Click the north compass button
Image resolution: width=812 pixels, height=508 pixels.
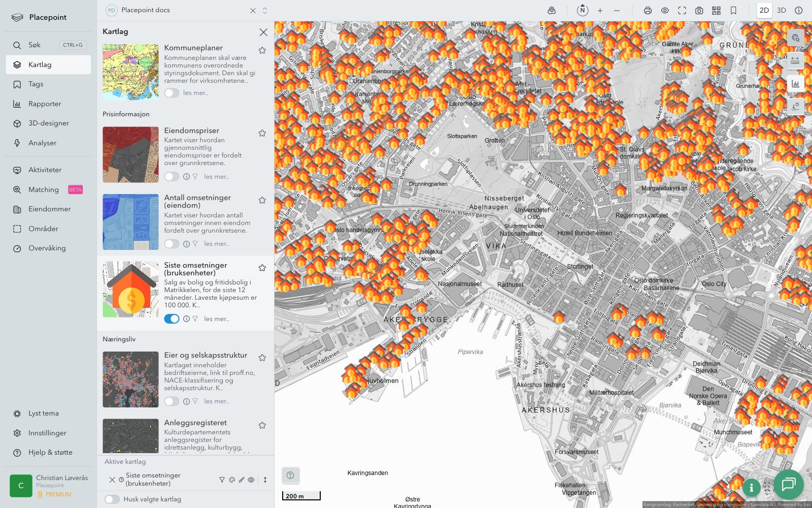pyautogui.click(x=583, y=10)
